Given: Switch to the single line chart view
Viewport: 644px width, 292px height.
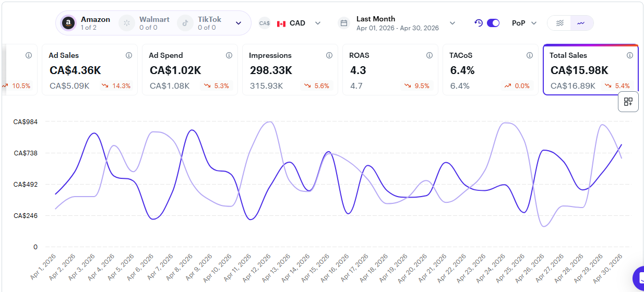Looking at the screenshot, I should click(x=581, y=23).
